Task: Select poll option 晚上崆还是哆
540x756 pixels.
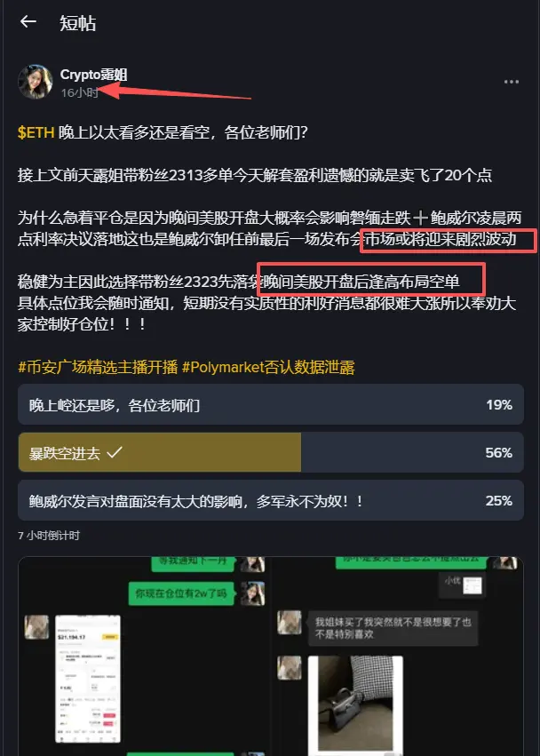Action: point(271,404)
